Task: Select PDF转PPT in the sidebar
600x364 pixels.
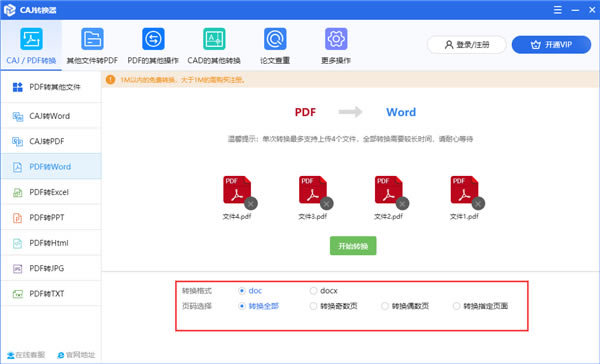Action: tap(51, 217)
